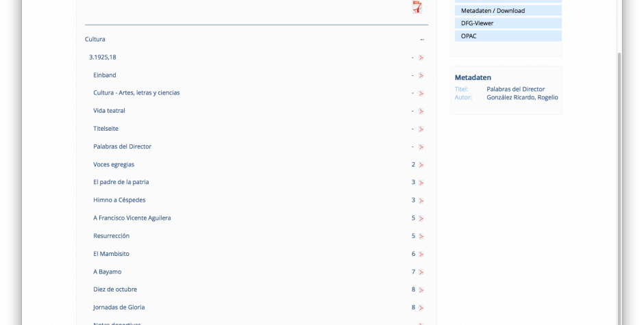Open PDF icon for A Bayamo row
The image size is (644, 325).
[421, 272]
